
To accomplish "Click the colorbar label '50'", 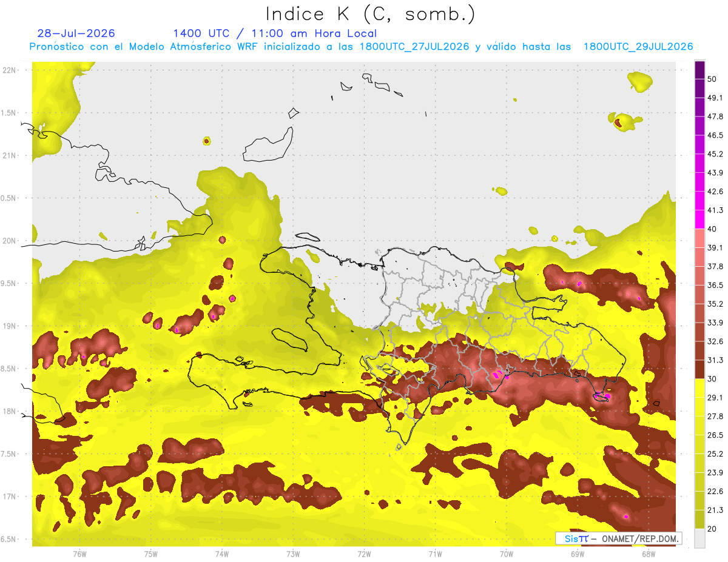I will 712,79.
